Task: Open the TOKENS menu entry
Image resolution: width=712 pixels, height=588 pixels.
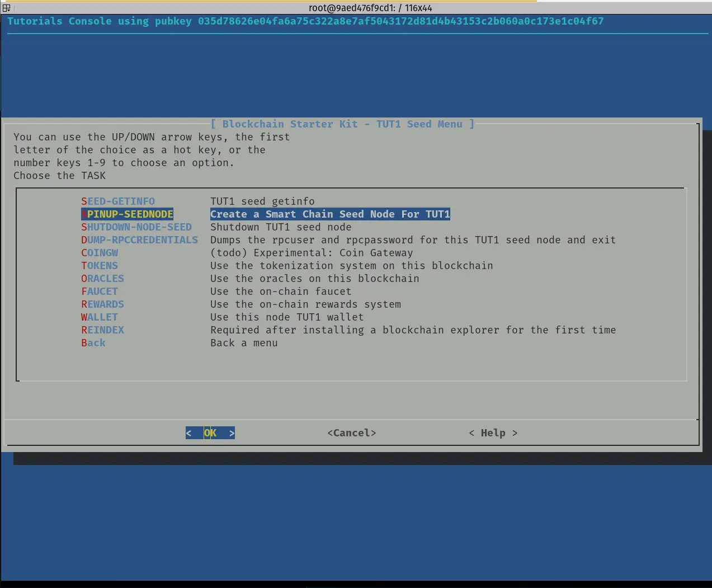Action: click(100, 266)
